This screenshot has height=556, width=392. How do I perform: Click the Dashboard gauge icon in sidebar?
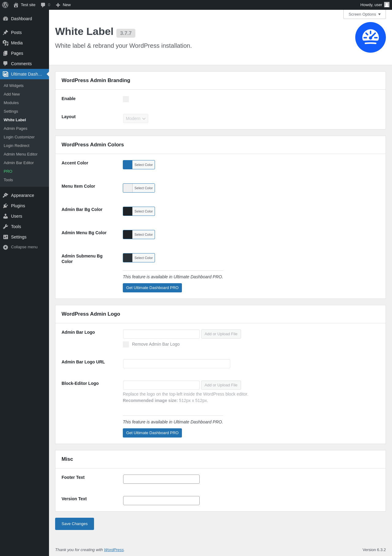[x=6, y=19]
